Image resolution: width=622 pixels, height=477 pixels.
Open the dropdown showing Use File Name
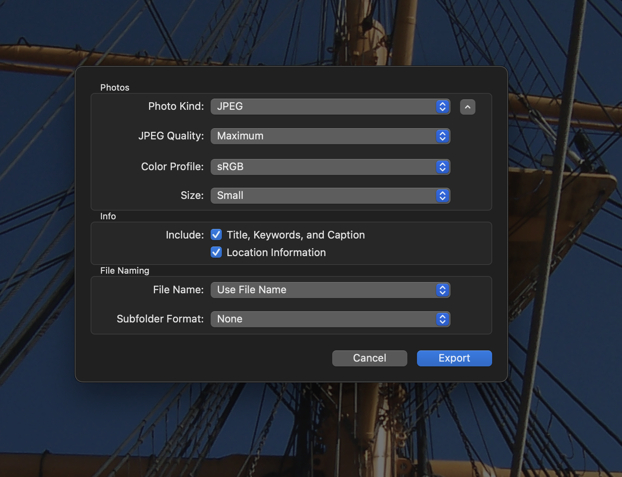coord(322,290)
